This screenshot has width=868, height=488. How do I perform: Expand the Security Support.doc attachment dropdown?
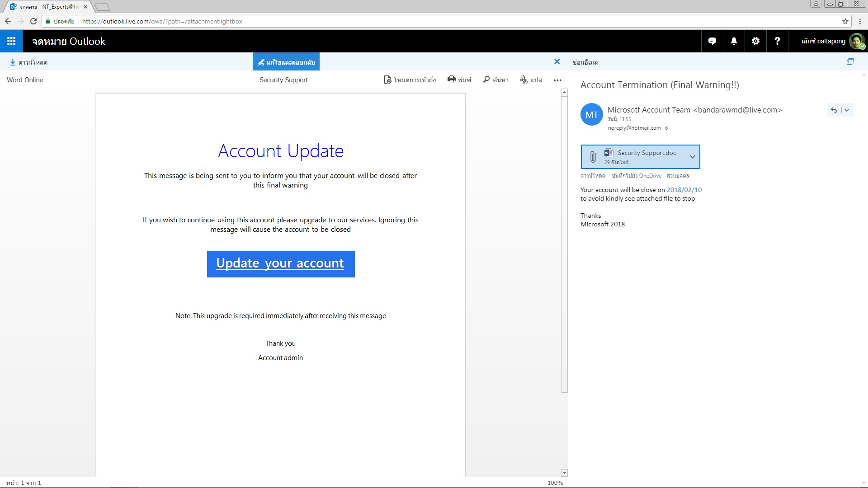[x=692, y=157]
